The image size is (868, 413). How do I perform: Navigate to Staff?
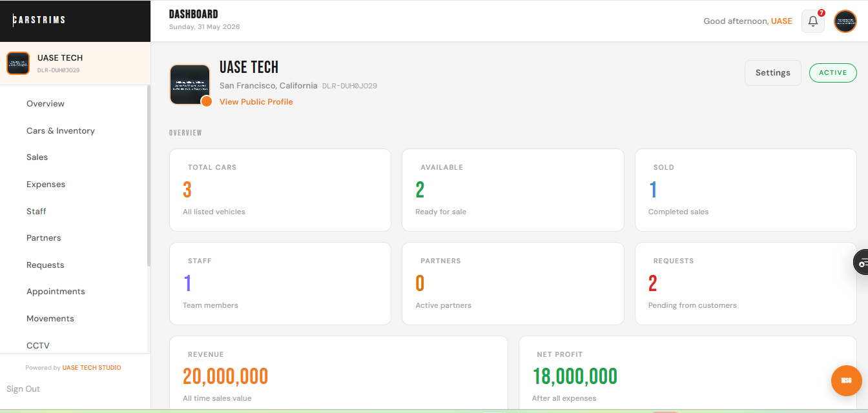pos(36,211)
